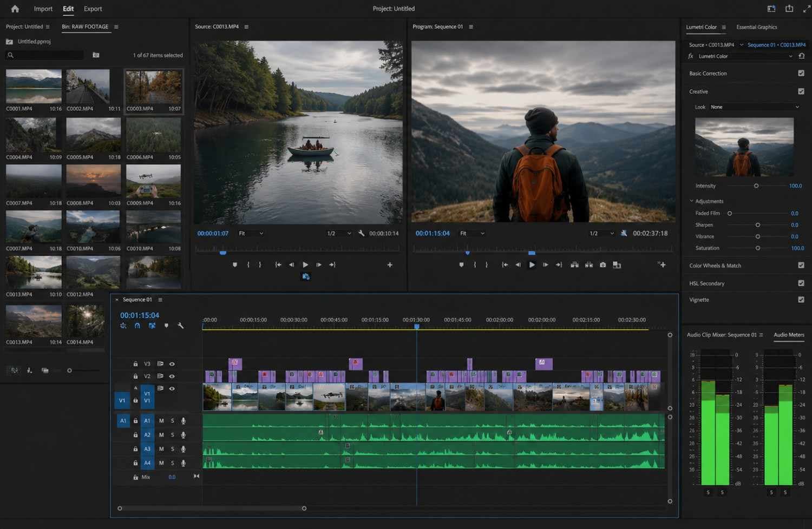
Task: Open the Quick Export share icon
Action: (789, 9)
